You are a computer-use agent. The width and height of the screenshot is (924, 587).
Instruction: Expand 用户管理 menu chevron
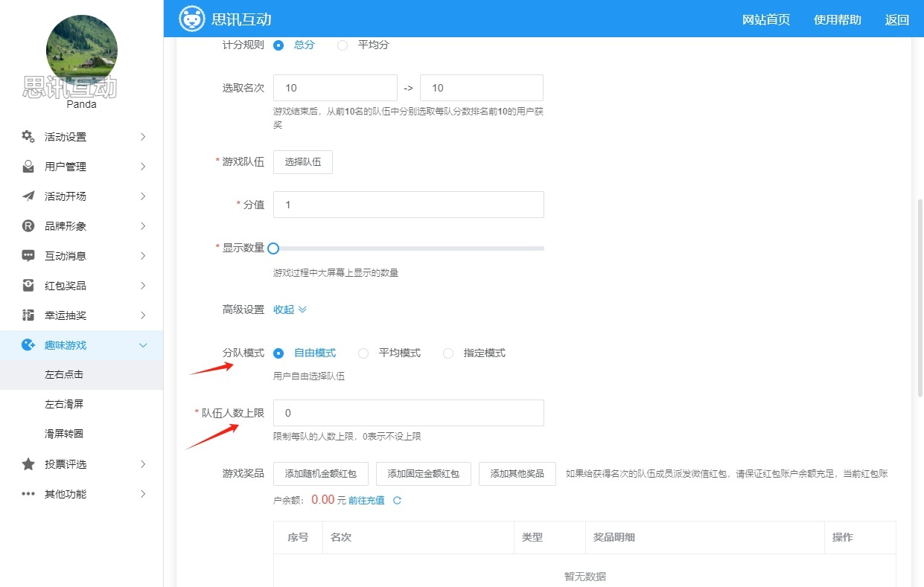143,166
